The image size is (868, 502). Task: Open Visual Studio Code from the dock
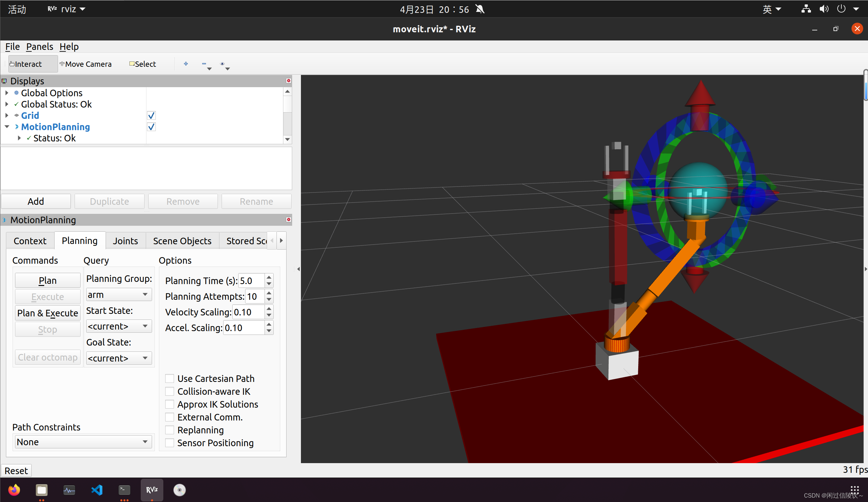[97, 489]
